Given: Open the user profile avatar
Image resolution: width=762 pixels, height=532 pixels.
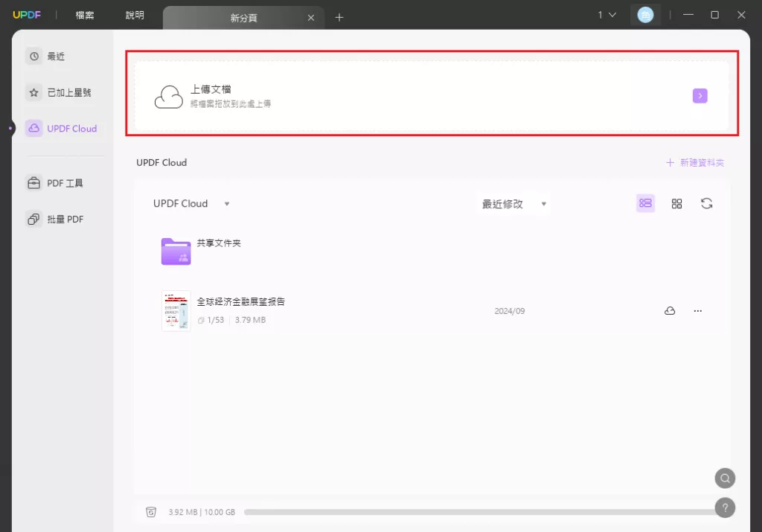Looking at the screenshot, I should (x=645, y=15).
